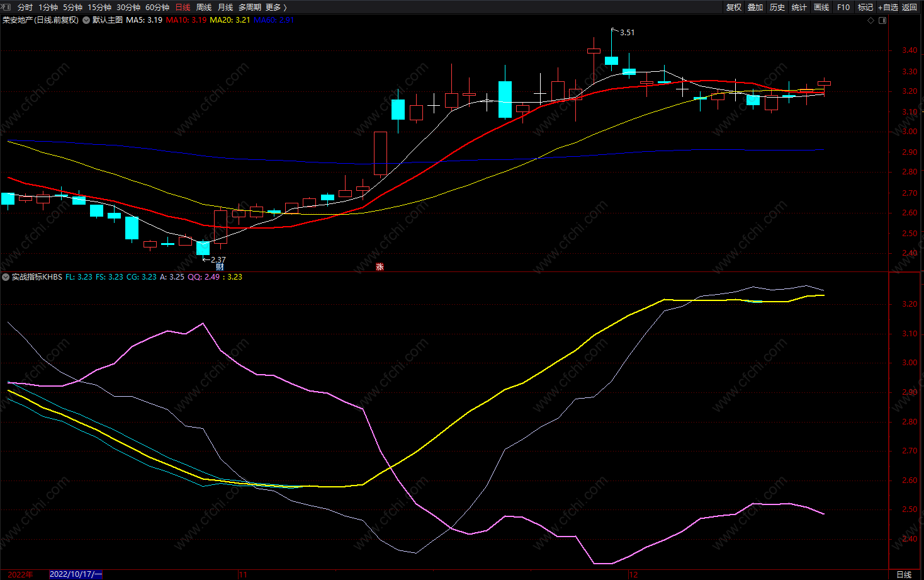Select the 1分钟 period

(x=48, y=8)
